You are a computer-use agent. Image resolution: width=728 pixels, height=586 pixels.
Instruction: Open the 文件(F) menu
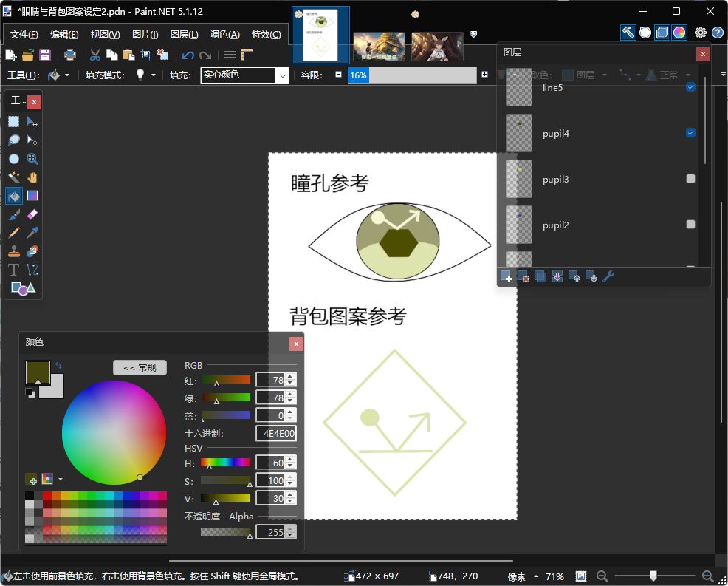pyautogui.click(x=24, y=35)
